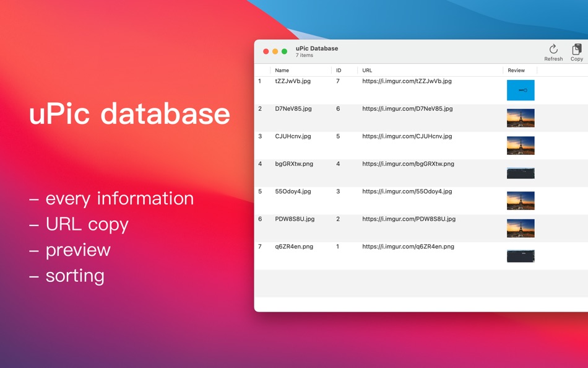Viewport: 588px width, 368px height.
Task: Open the dark preview thumbnail for bgGRXtw.png
Action: point(521,173)
